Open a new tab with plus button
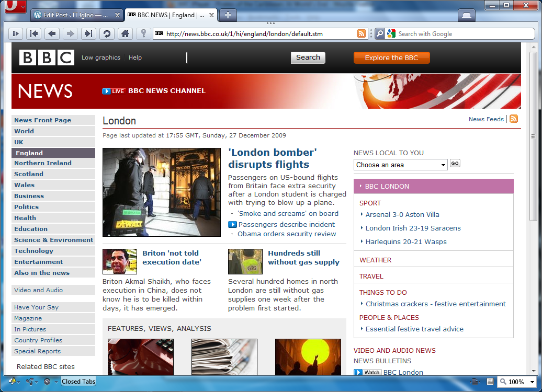 [x=228, y=15]
